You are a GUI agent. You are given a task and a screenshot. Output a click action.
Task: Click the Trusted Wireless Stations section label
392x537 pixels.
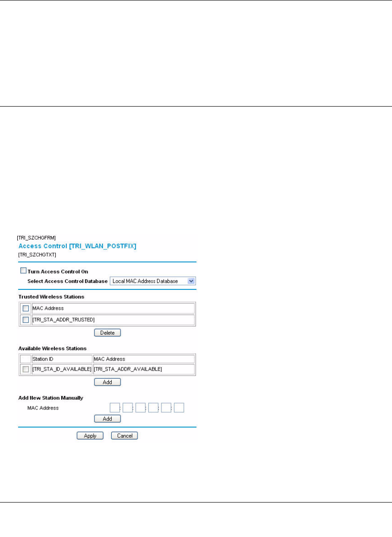[x=51, y=297]
